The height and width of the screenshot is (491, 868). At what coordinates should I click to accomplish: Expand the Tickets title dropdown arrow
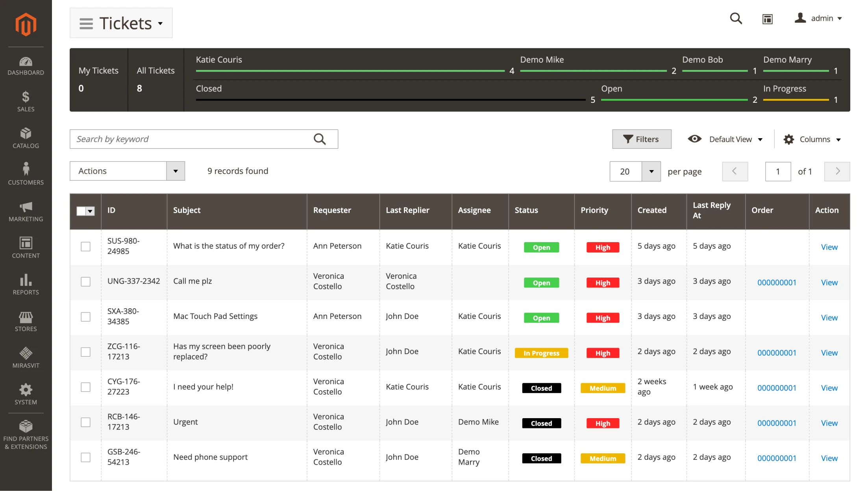(160, 24)
